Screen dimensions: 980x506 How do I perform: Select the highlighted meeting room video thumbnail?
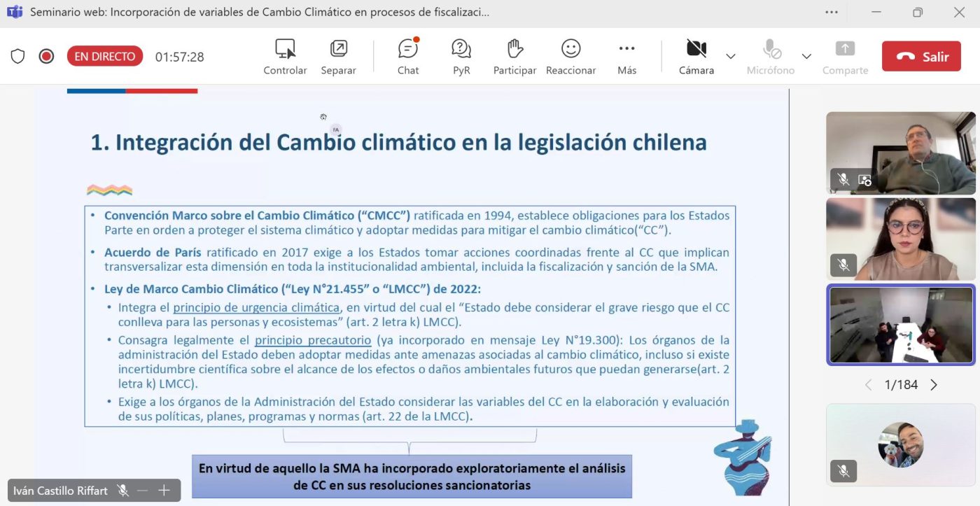[901, 325]
